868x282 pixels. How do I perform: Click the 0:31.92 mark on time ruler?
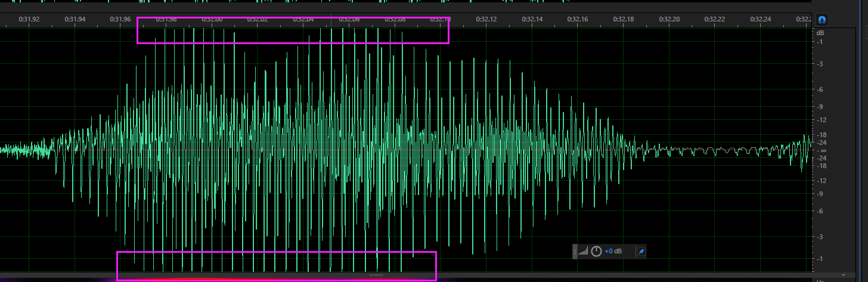29,20
